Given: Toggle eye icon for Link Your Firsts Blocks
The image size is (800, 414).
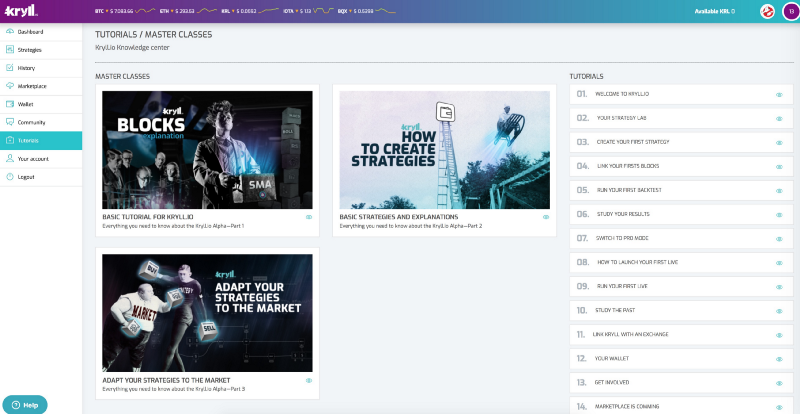Looking at the screenshot, I should pyautogui.click(x=779, y=166).
